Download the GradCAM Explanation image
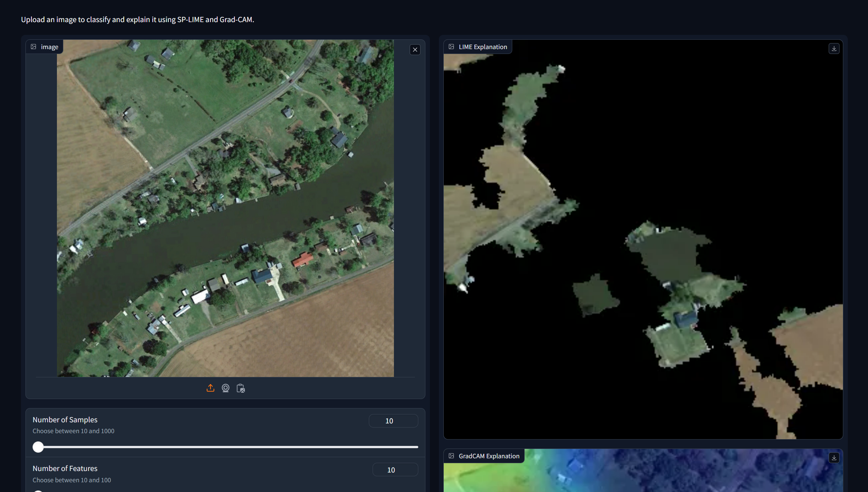This screenshot has height=492, width=868. click(834, 458)
